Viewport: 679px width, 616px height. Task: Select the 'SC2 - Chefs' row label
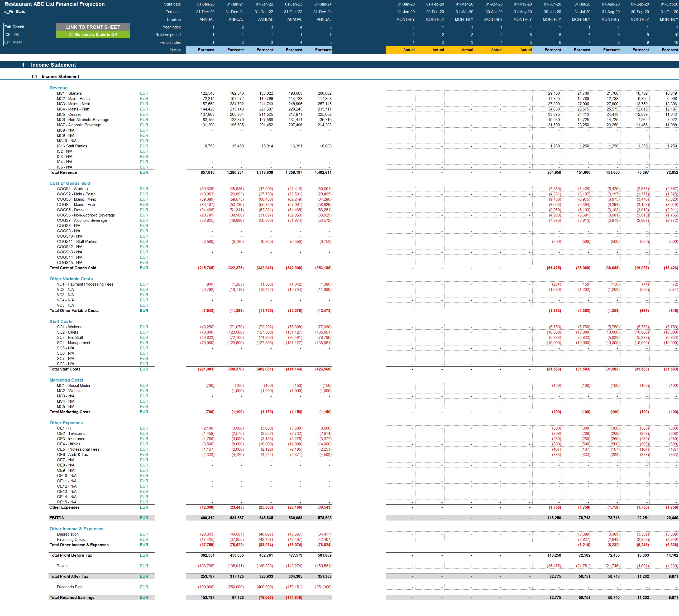coord(68,332)
